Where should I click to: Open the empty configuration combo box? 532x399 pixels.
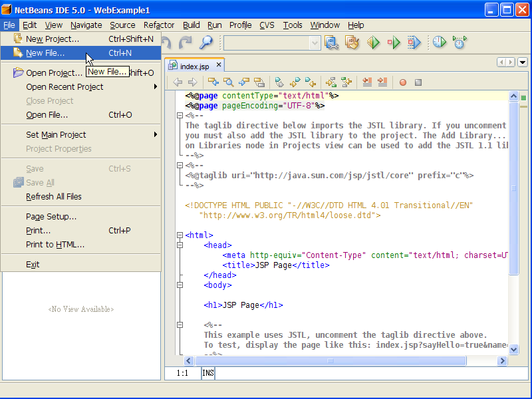click(x=272, y=43)
